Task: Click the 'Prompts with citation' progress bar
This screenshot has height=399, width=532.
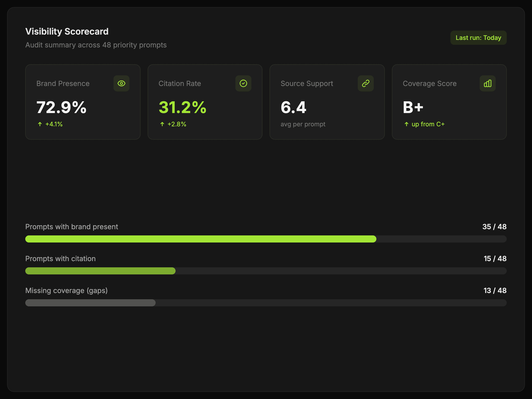Action: [x=266, y=271]
